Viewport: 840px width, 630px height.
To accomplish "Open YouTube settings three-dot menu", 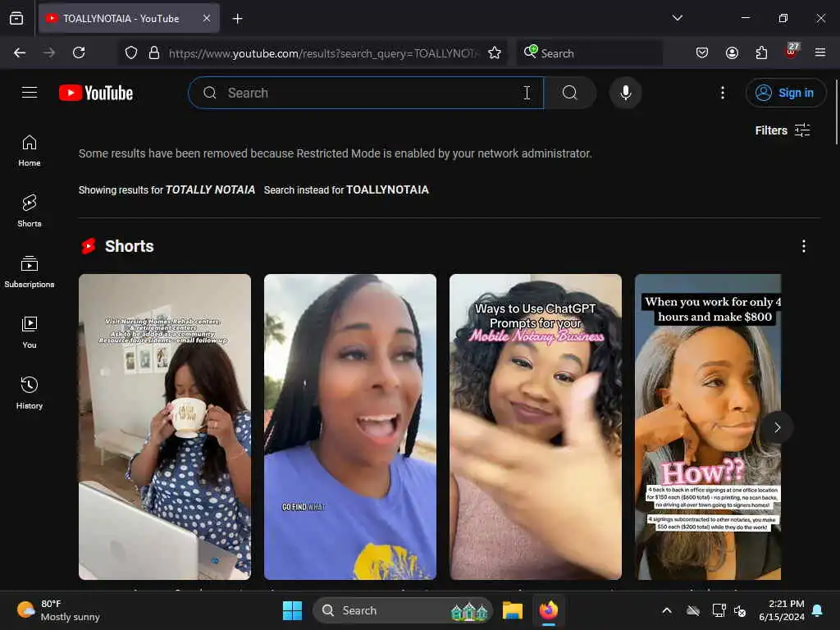I will (x=723, y=93).
